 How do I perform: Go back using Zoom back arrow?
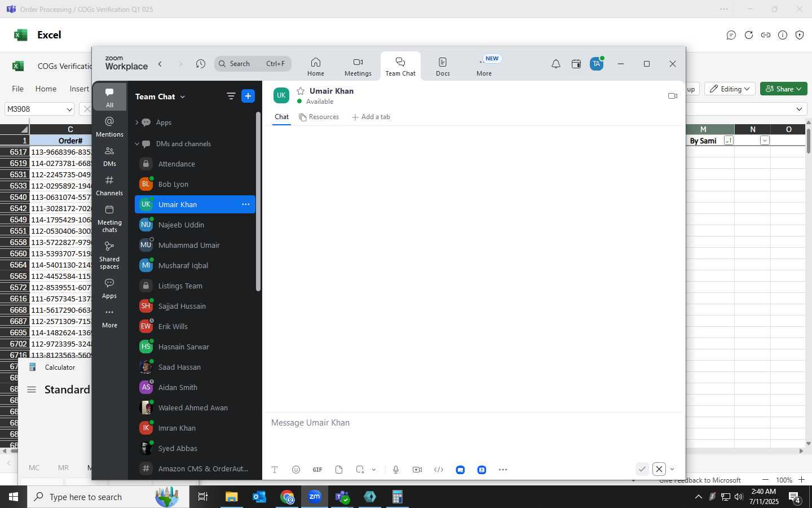[160, 64]
